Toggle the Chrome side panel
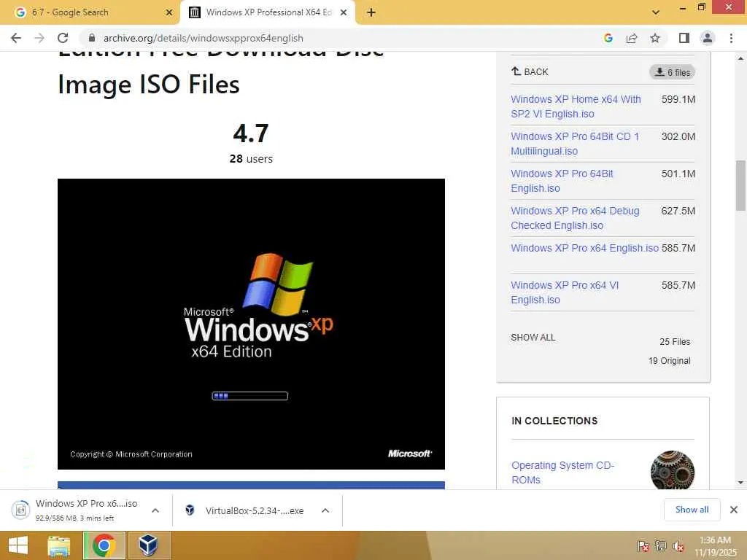This screenshot has height=560, width=747. click(684, 38)
